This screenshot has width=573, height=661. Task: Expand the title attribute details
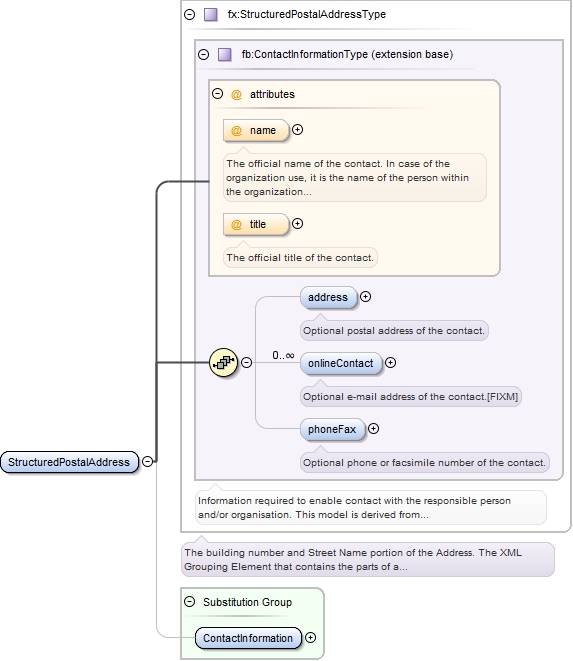point(298,224)
